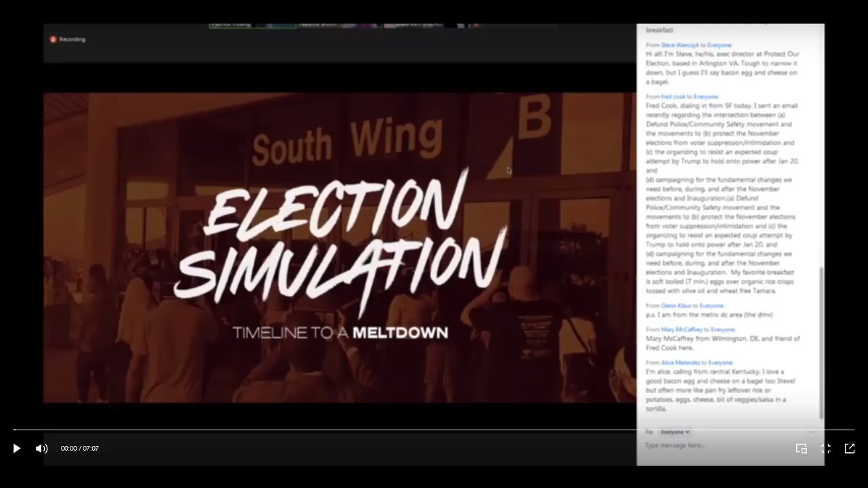Mute the video volume
Viewport: 868px width, 488px height.
(x=42, y=448)
